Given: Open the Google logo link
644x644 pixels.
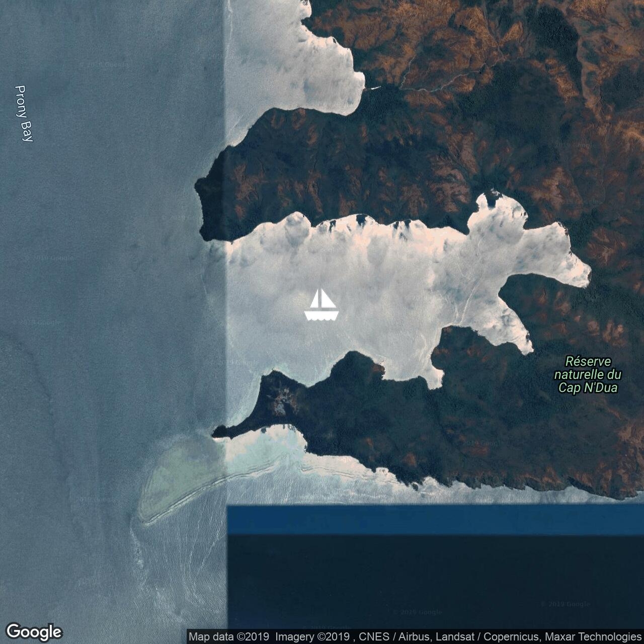Looking at the screenshot, I should [x=34, y=631].
